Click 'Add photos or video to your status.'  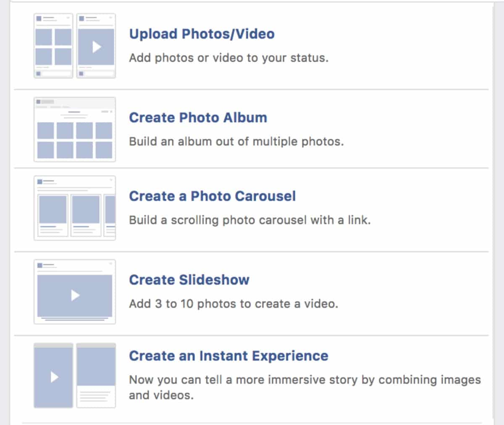(x=228, y=58)
